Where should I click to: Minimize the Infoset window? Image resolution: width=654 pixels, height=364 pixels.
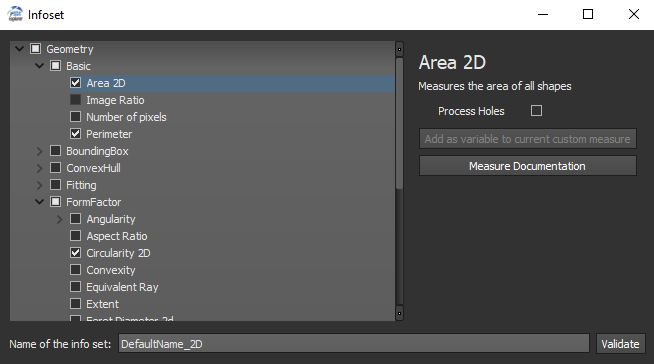coord(543,15)
